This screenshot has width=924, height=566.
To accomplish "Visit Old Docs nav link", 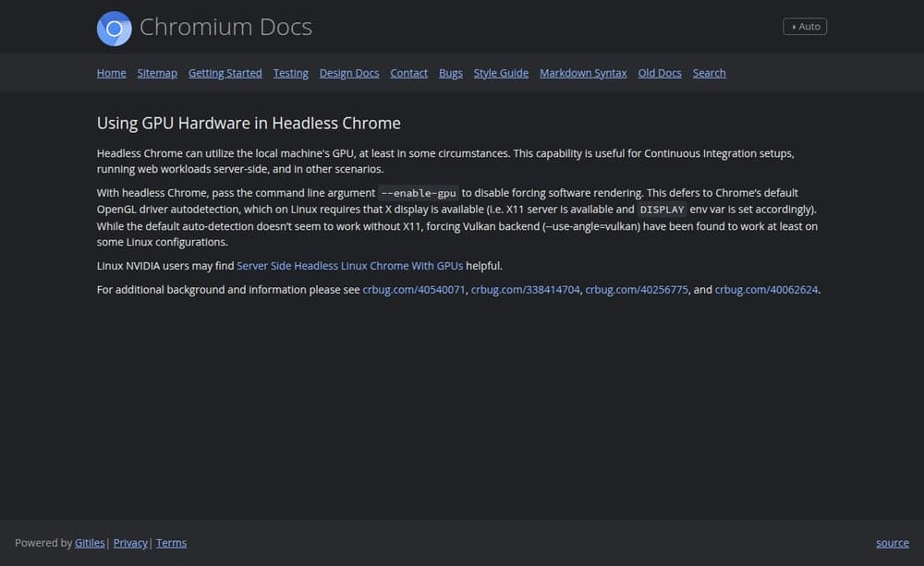I will click(660, 73).
